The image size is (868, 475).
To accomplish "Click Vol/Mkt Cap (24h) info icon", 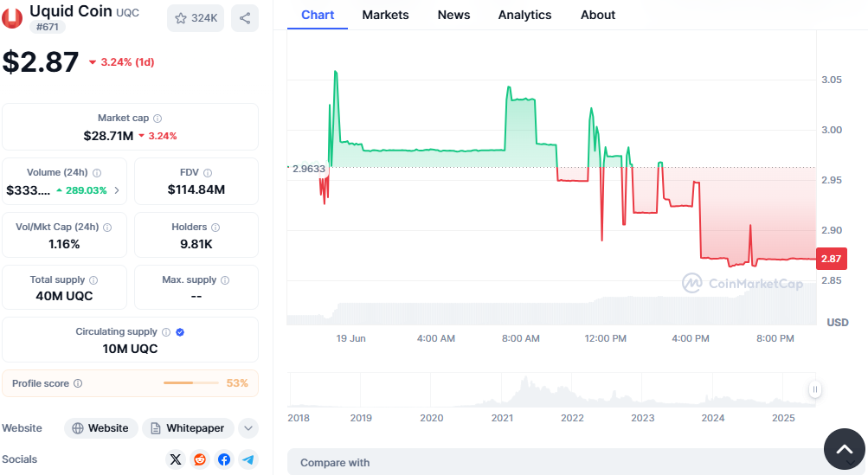I will (x=107, y=227).
